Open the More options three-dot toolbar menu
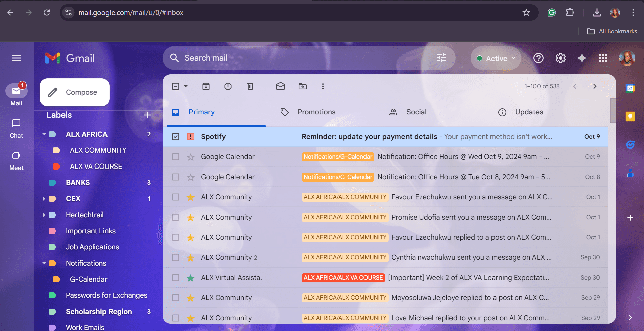This screenshot has height=331, width=644. point(323,86)
